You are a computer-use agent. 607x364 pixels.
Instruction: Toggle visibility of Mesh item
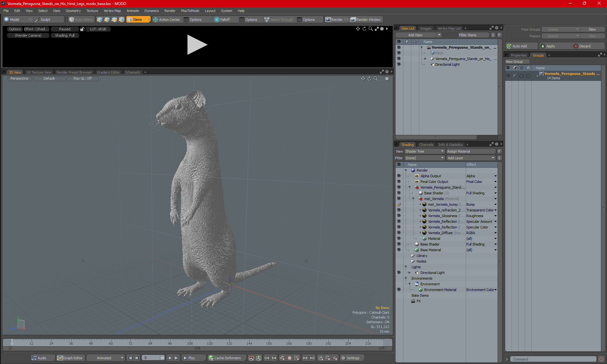coord(399,53)
